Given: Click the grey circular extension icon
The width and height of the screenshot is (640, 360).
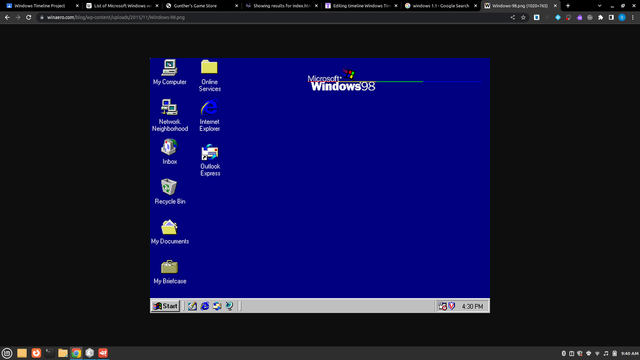Looking at the screenshot, I should pyautogui.click(x=590, y=18).
